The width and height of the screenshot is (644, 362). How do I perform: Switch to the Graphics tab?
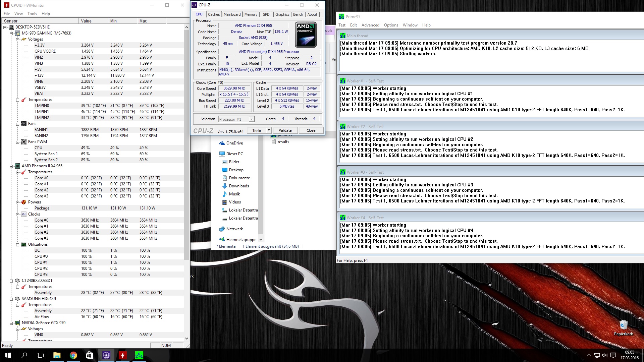point(282,14)
